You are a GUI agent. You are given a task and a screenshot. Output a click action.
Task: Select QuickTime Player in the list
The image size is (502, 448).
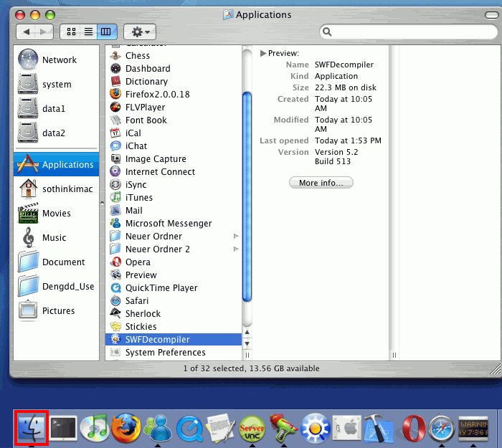(174, 287)
